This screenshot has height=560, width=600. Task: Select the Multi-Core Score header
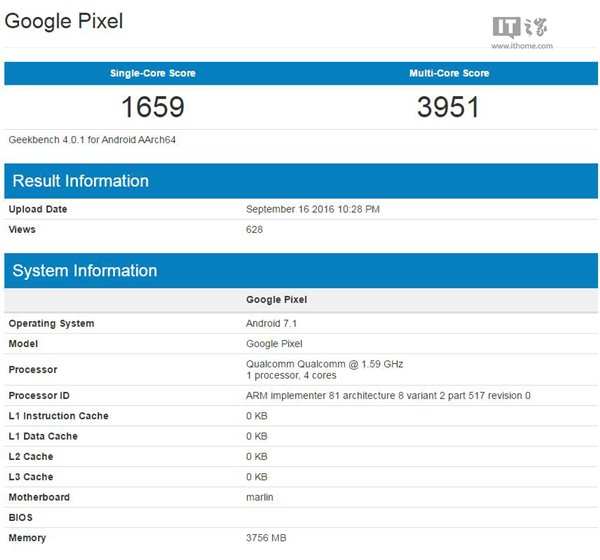coord(449,73)
